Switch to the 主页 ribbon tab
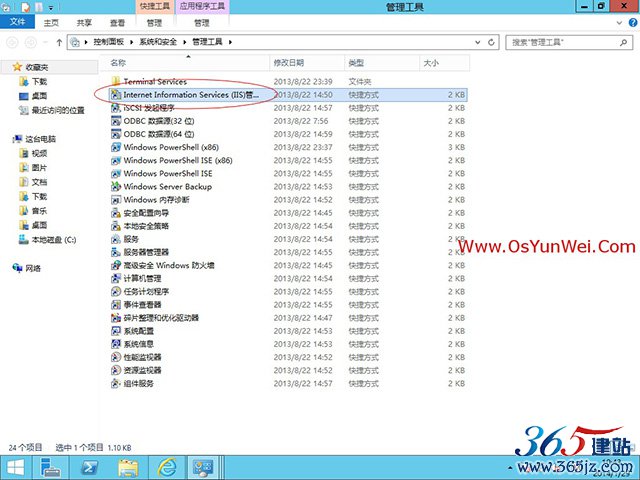640x480 pixels. coord(51,23)
